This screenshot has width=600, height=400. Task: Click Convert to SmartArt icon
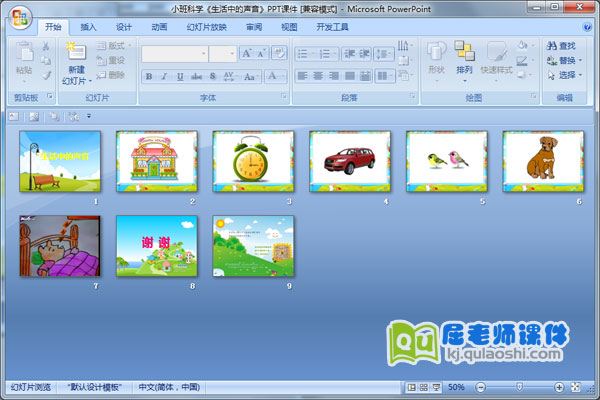405,75
